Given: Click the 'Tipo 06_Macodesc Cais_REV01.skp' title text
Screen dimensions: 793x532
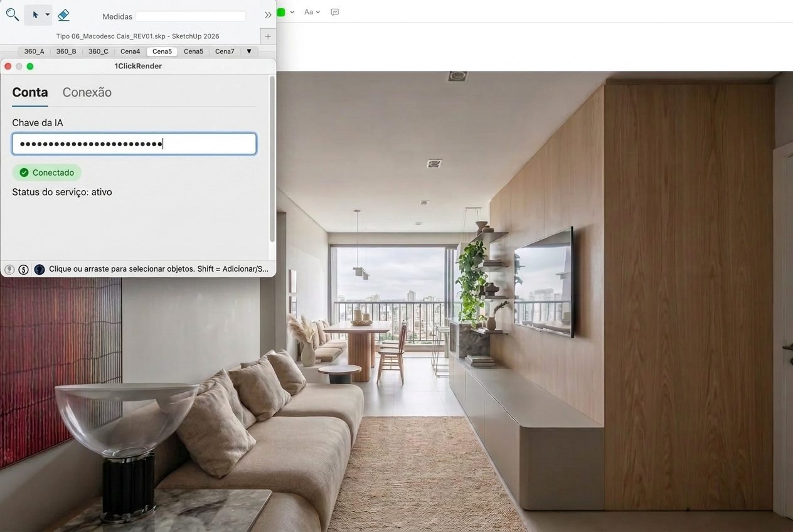Looking at the screenshot, I should pyautogui.click(x=137, y=36).
